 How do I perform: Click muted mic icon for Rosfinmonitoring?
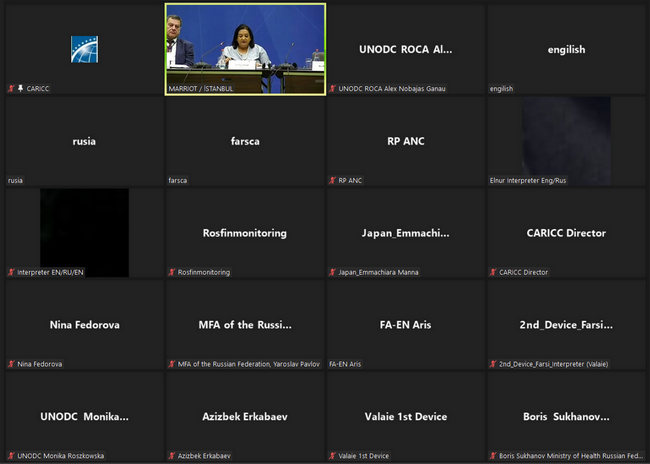click(x=172, y=272)
